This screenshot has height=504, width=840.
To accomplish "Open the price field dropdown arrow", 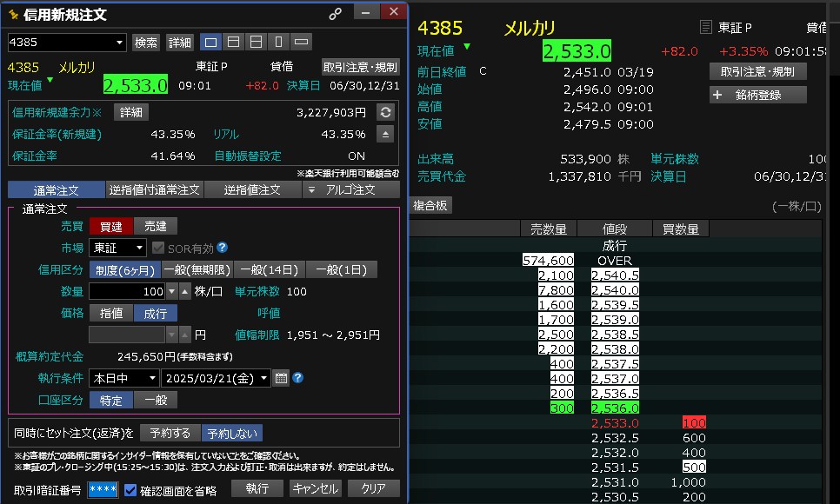I will pos(172,335).
